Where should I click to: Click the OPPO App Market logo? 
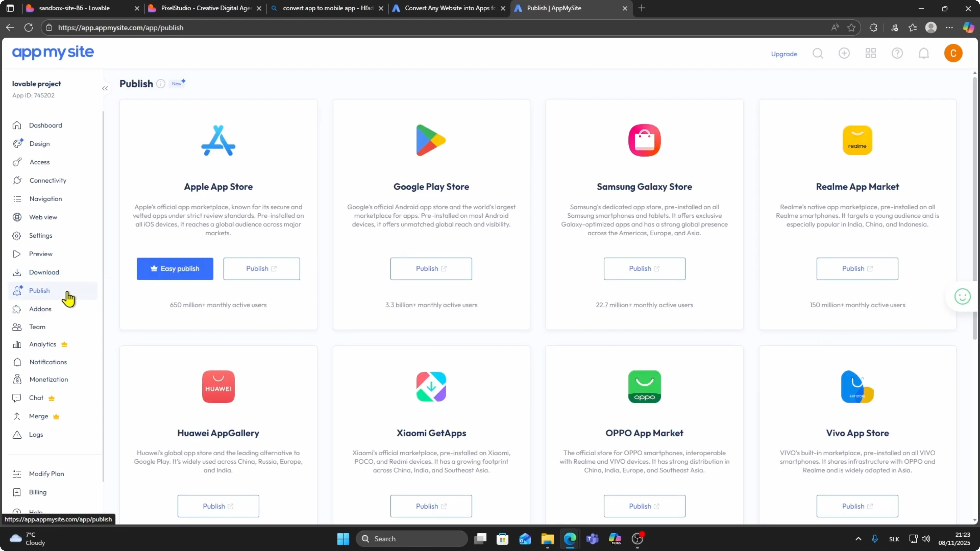pyautogui.click(x=644, y=387)
